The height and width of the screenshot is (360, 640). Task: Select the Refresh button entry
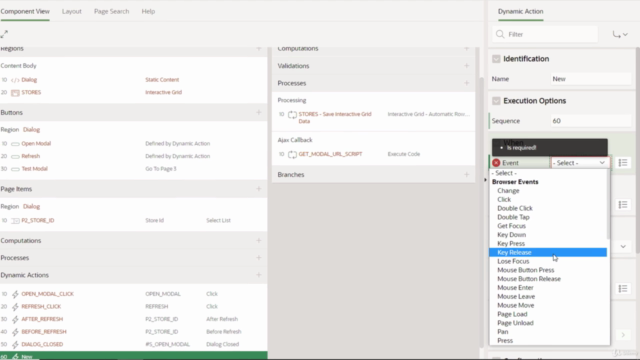[31, 156]
